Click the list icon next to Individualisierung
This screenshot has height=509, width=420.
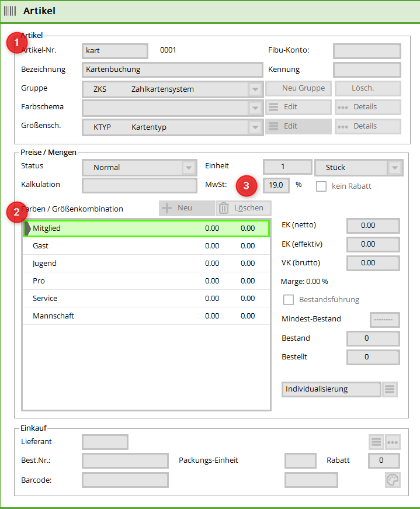click(390, 389)
